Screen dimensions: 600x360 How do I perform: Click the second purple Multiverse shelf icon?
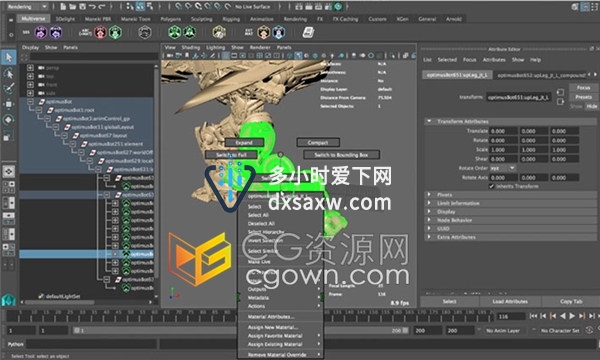point(55,33)
